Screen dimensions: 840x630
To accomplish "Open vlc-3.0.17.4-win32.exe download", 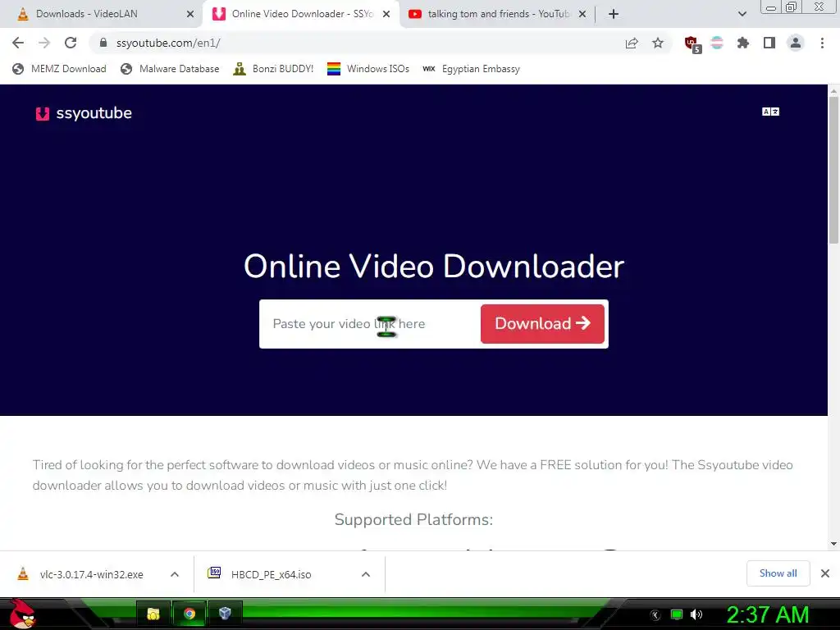I will [x=91, y=574].
